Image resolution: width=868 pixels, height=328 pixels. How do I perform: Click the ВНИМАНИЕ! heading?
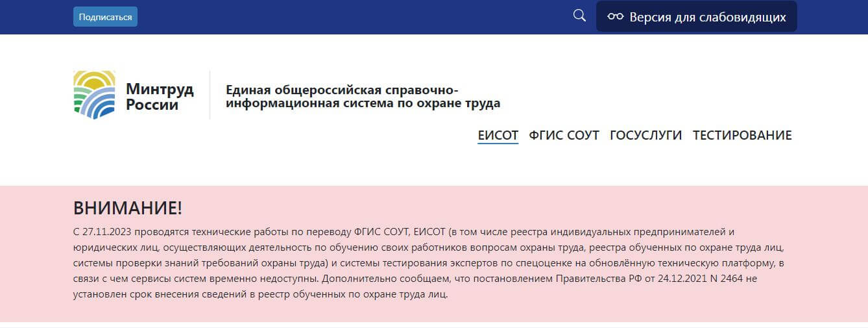pos(128,208)
